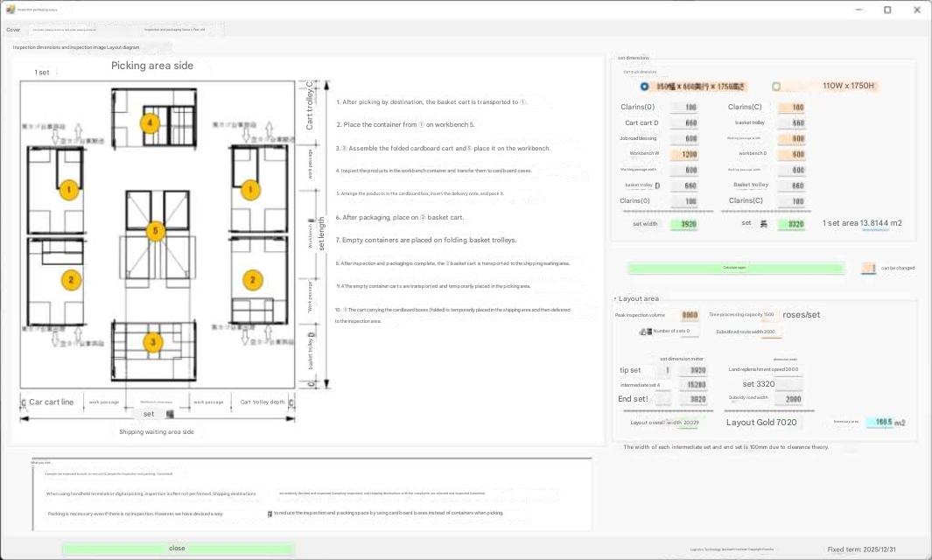Click the app icon in the title bar
Image resolution: width=932 pixels, height=560 pixels.
10,10
